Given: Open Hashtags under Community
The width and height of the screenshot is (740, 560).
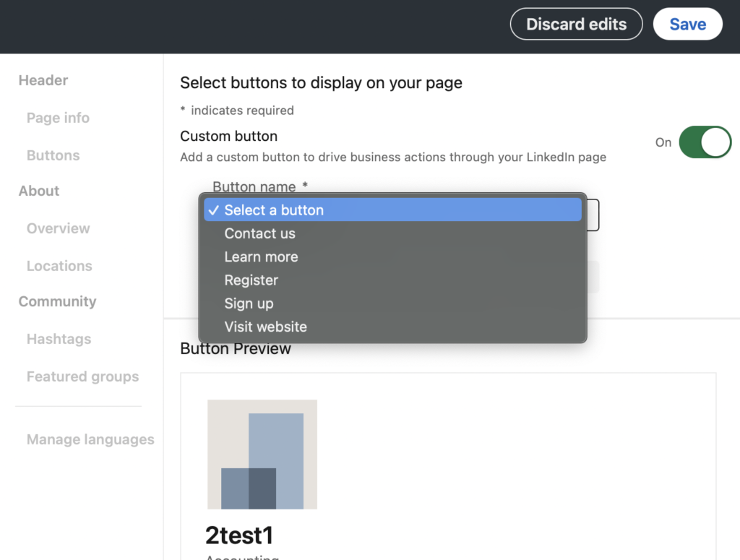Looking at the screenshot, I should [59, 339].
